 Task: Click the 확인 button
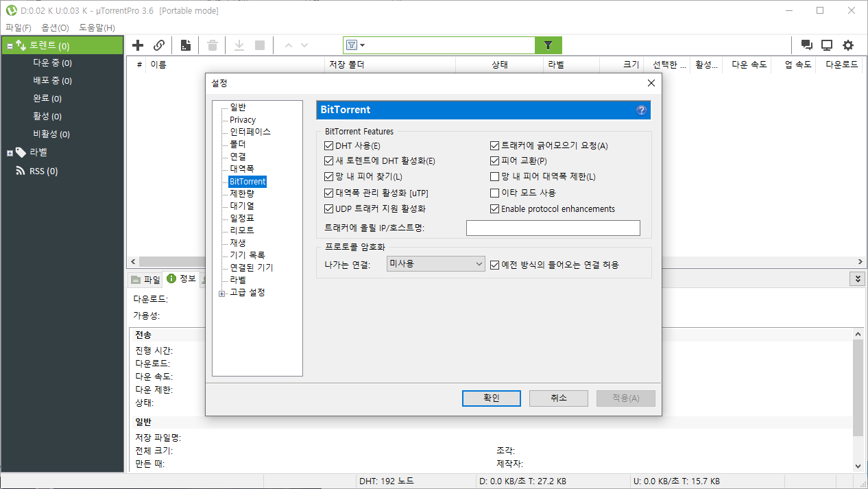click(492, 398)
